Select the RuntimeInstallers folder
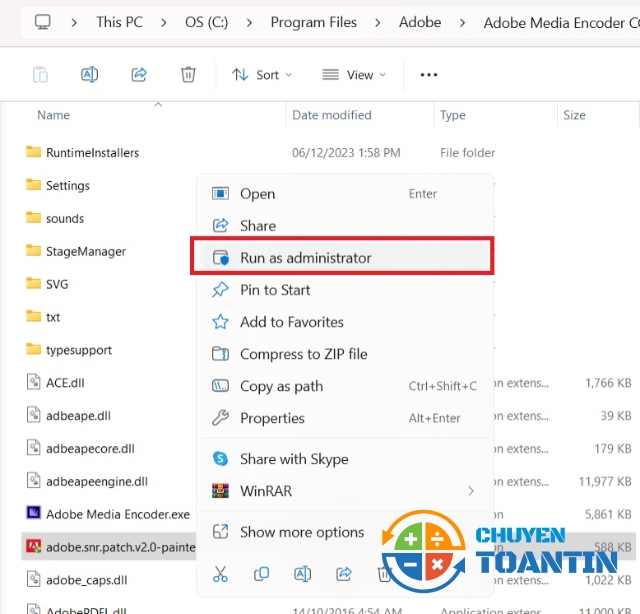Image resolution: width=640 pixels, height=614 pixels. [x=92, y=153]
